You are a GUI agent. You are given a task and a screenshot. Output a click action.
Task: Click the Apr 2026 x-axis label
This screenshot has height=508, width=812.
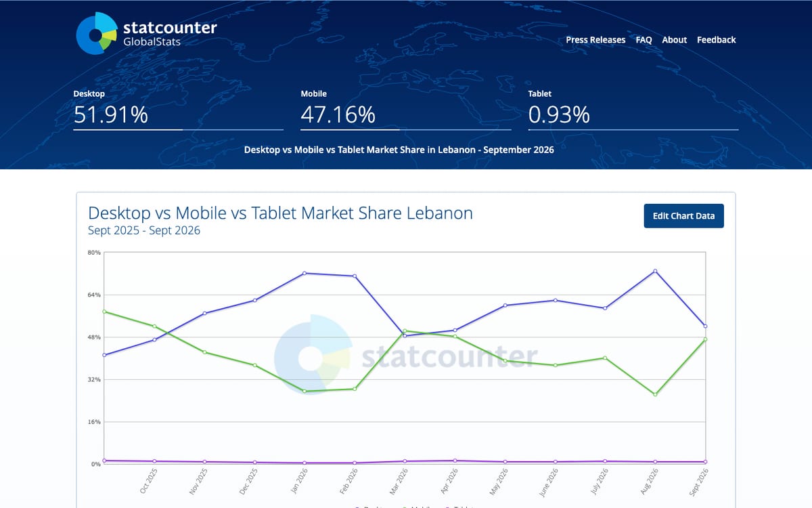(449, 481)
